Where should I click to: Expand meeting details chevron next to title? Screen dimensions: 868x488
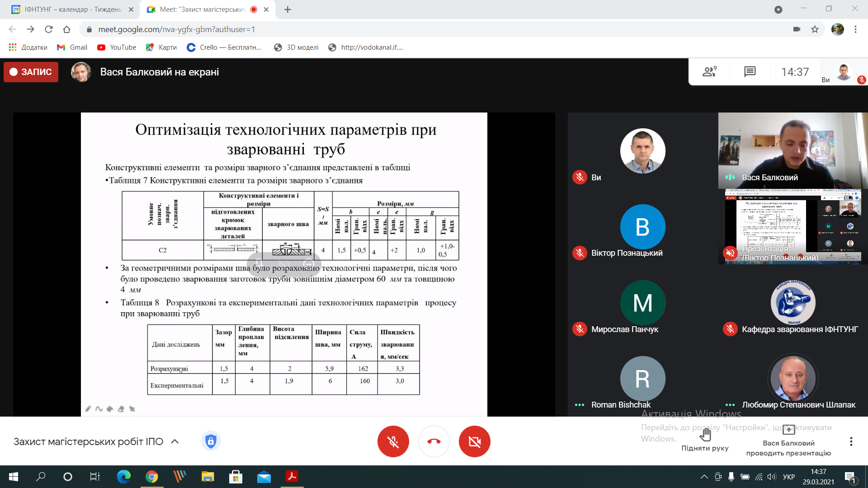(175, 441)
